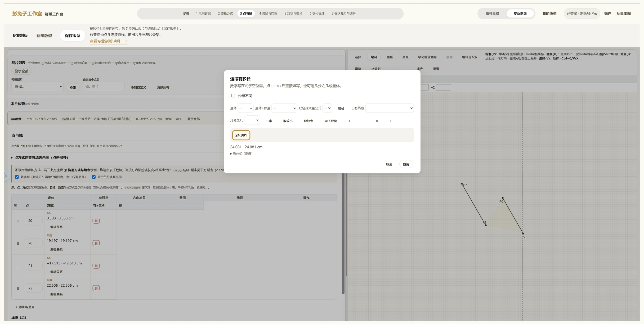Open the 预设裁片 选择 dropdown
The height and width of the screenshot is (324, 644).
pos(37,87)
